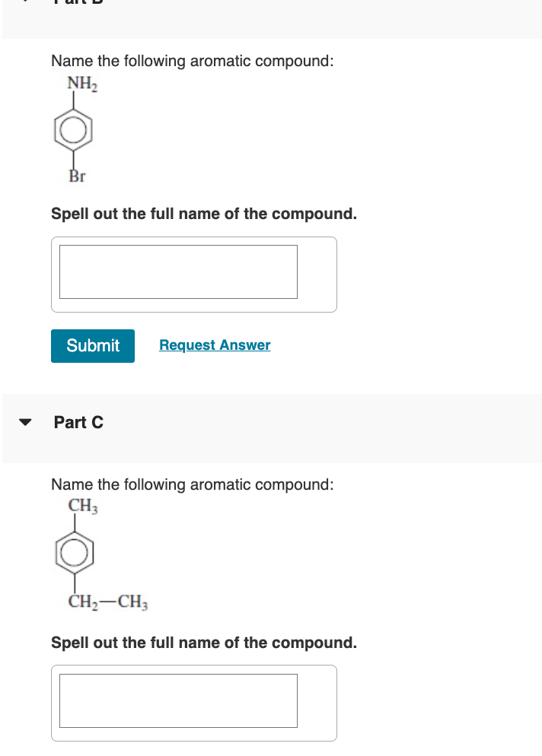Select the Part B section header
The height and width of the screenshot is (756, 542).
(x=78, y=3)
